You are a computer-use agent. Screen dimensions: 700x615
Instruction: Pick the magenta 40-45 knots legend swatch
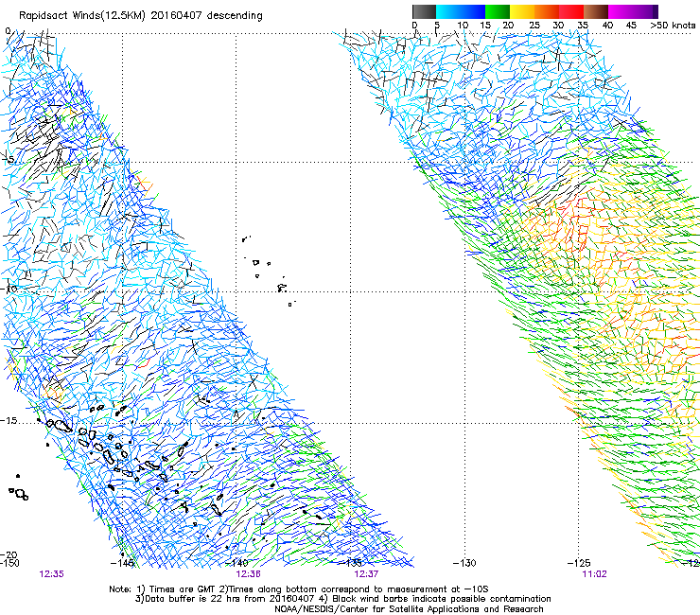pyautogui.click(x=621, y=11)
